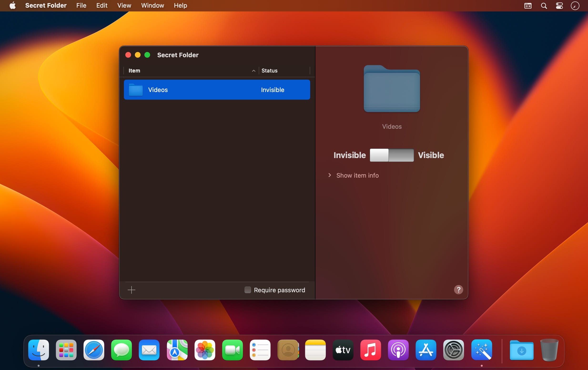Open the Help menu

click(180, 5)
